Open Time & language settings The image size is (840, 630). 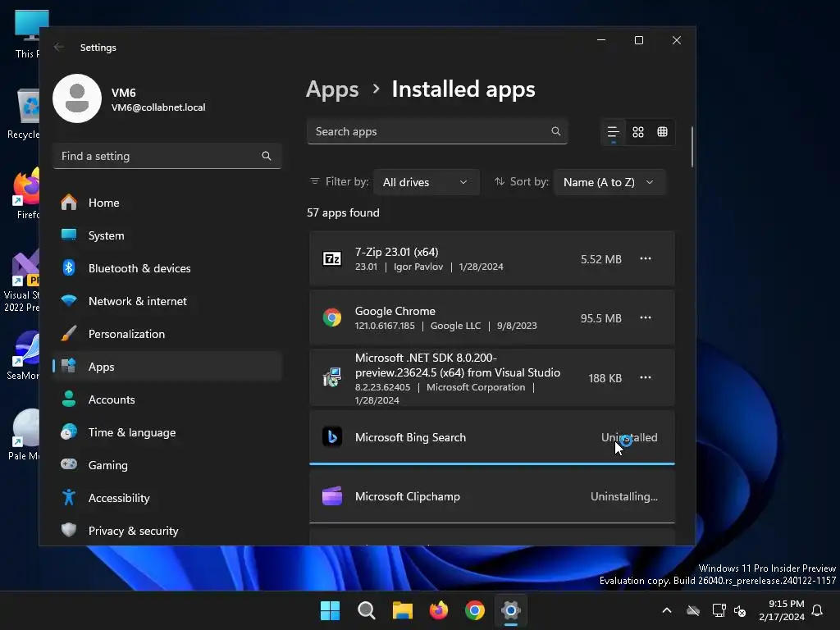click(x=167, y=431)
